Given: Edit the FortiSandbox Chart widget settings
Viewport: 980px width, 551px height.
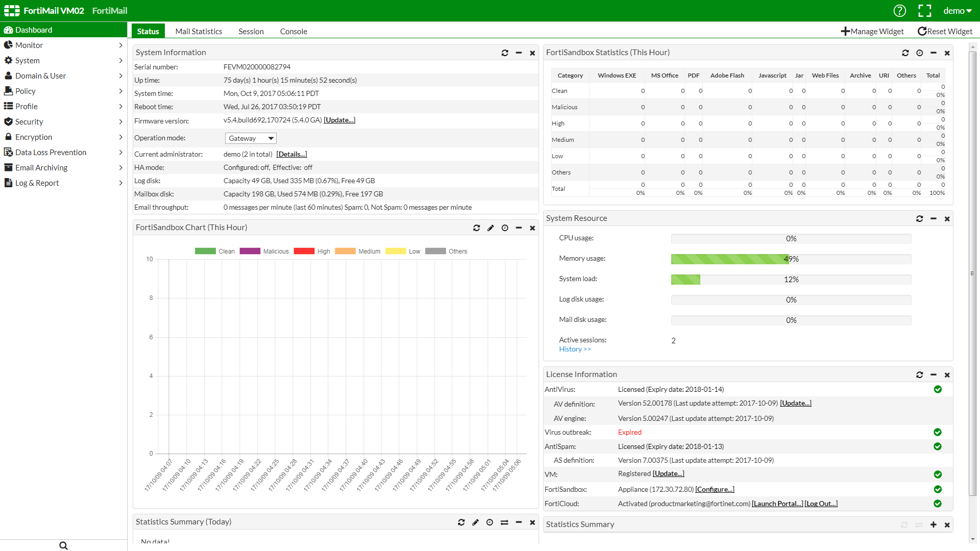Looking at the screenshot, I should pyautogui.click(x=491, y=228).
